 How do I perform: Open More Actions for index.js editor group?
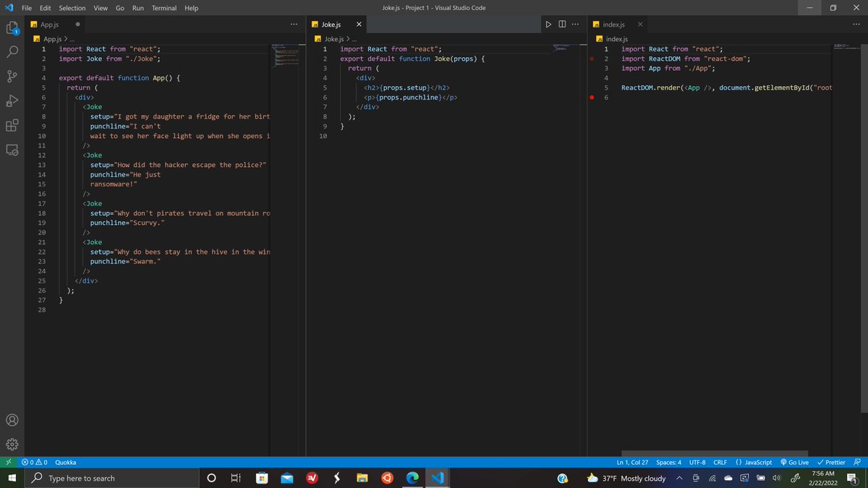(856, 25)
